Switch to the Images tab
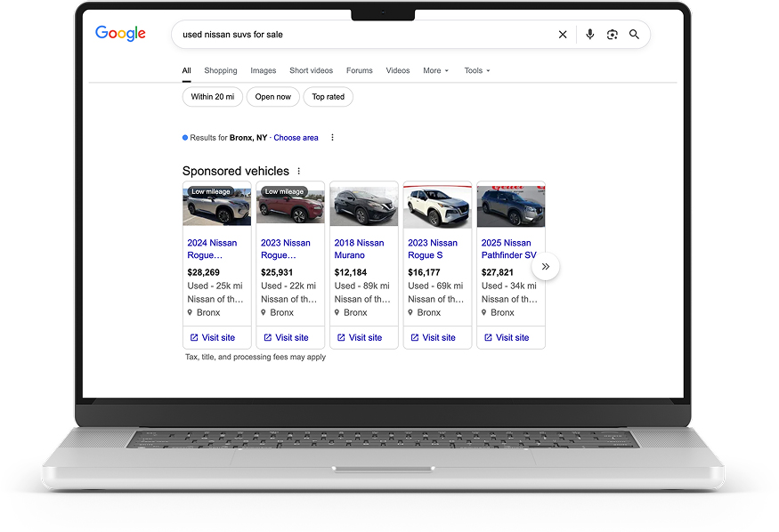 (263, 70)
